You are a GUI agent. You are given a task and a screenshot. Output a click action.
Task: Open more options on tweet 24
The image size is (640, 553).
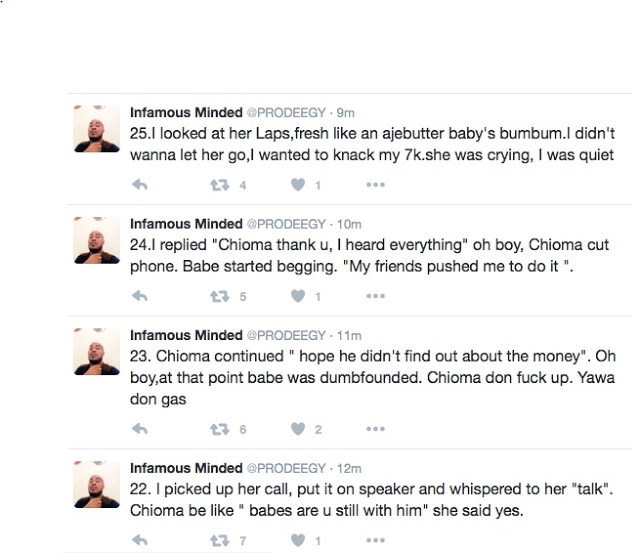click(375, 296)
